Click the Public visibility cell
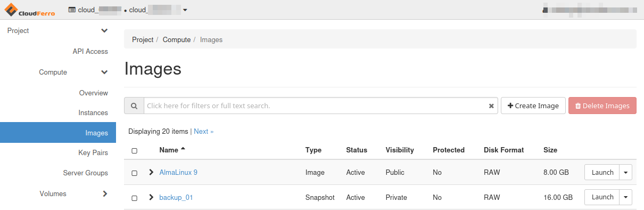Screen dimensions: 644x210 pos(395,172)
